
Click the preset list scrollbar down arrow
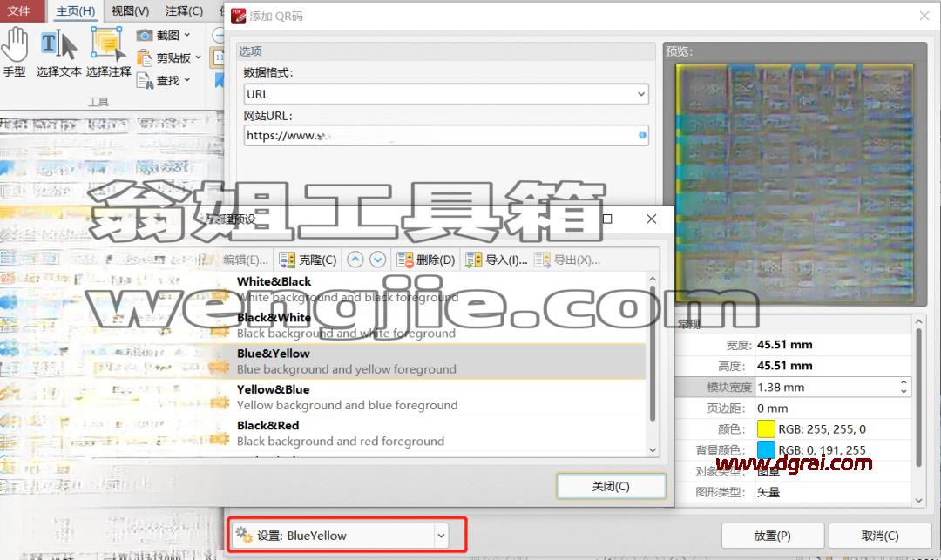[653, 450]
